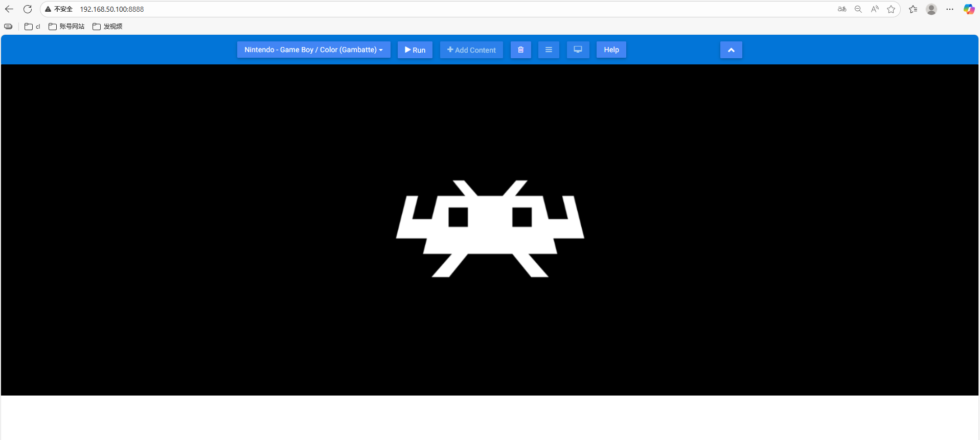
Task: Start Read Aloud from address bar
Action: tap(875, 9)
